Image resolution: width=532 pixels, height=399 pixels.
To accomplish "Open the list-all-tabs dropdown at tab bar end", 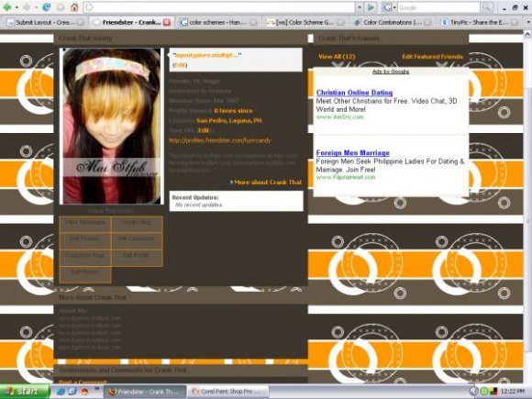I will click(527, 22).
